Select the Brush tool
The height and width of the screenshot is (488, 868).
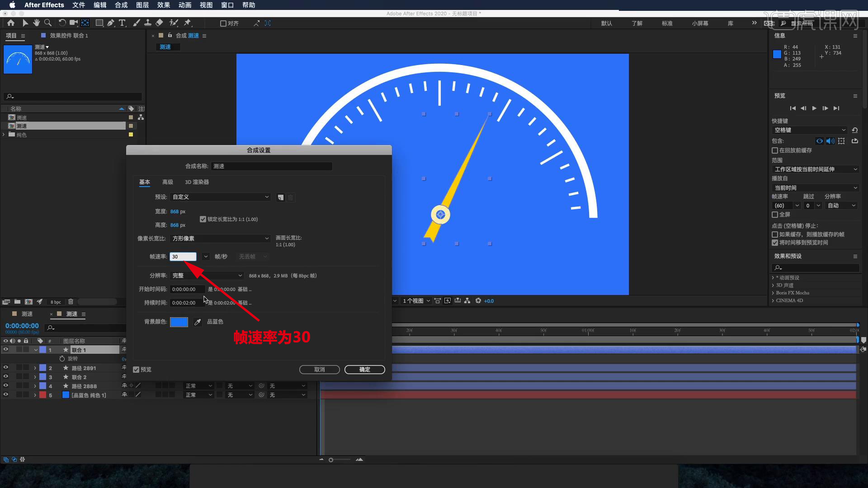point(136,23)
